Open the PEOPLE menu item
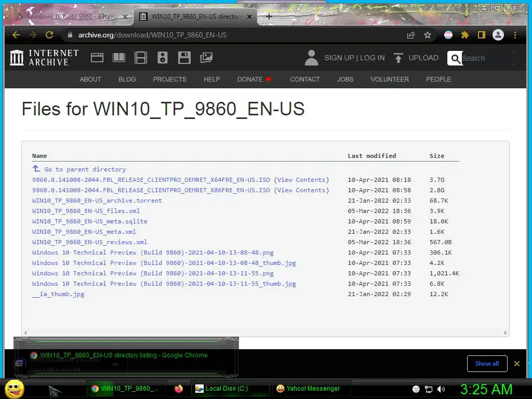Screen dimensions: 532x399 (x=438, y=79)
